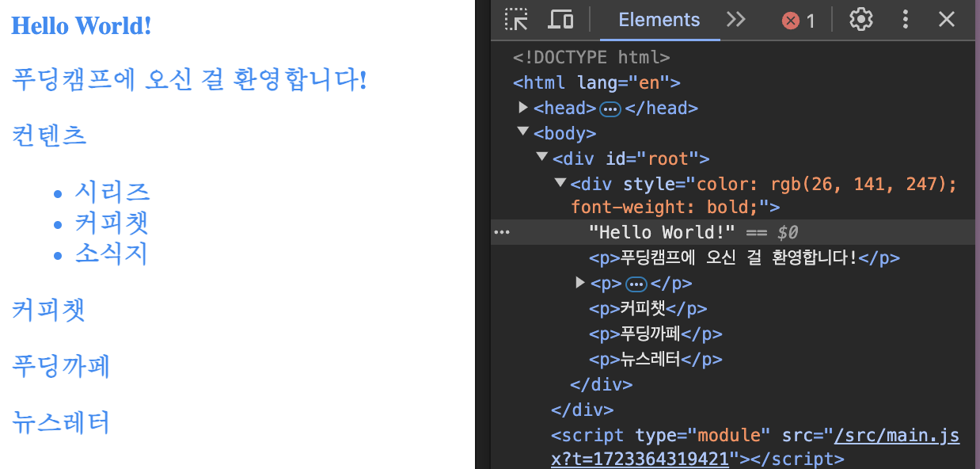This screenshot has width=980, height=469.
Task: Select the "Hello World!" text node
Action: [x=663, y=232]
